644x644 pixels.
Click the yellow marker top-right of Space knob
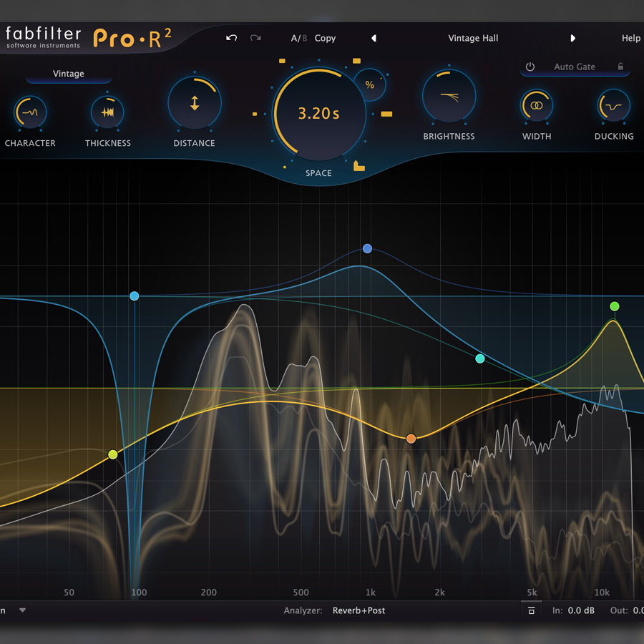click(x=356, y=61)
